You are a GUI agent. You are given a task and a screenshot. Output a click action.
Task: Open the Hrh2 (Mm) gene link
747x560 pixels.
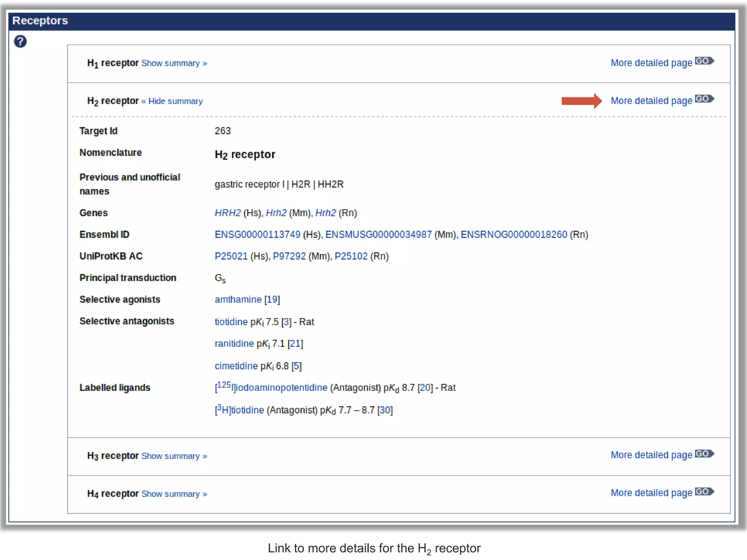(276, 213)
